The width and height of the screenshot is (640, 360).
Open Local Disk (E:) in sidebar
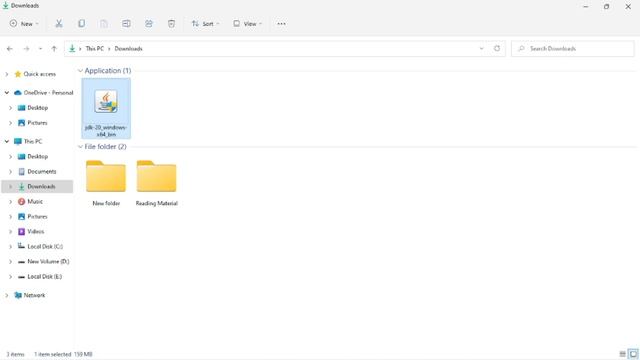[44, 277]
